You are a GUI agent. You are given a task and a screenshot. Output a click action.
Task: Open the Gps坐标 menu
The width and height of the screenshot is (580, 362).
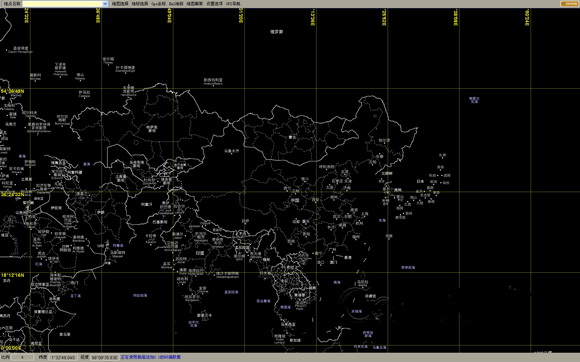159,4
